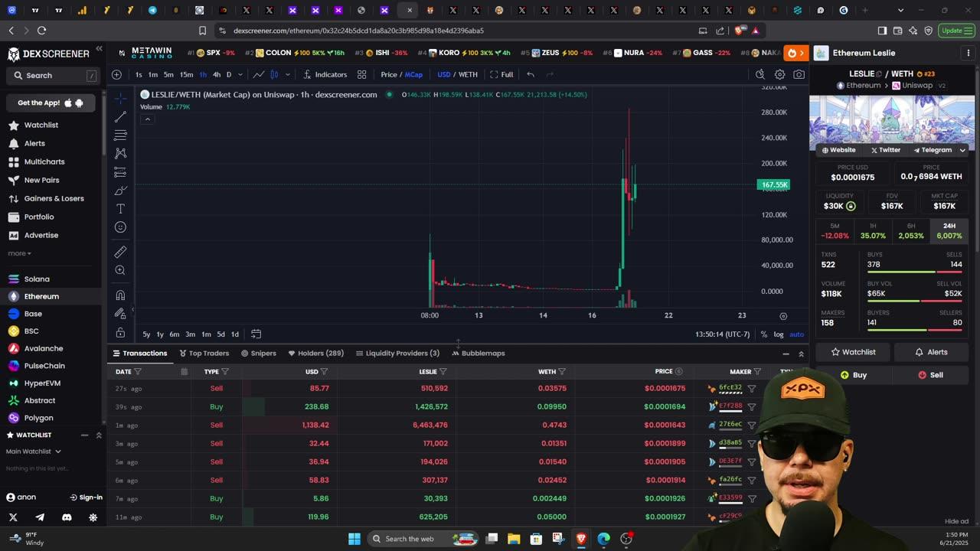Select the 5y date range
The image size is (980, 551).
(x=146, y=334)
